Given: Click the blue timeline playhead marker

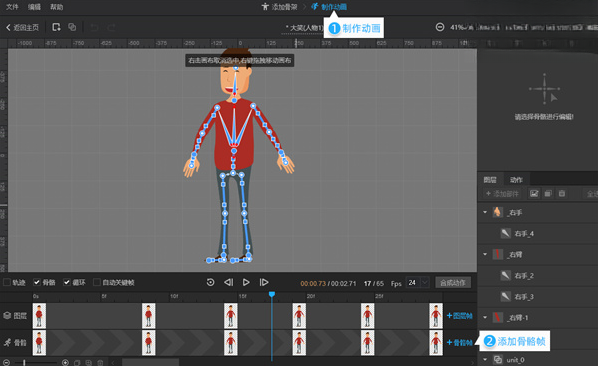Looking at the screenshot, I should 272,294.
